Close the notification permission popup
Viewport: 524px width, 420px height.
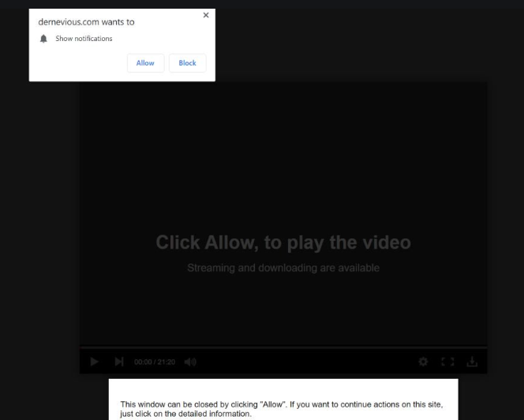click(x=206, y=15)
